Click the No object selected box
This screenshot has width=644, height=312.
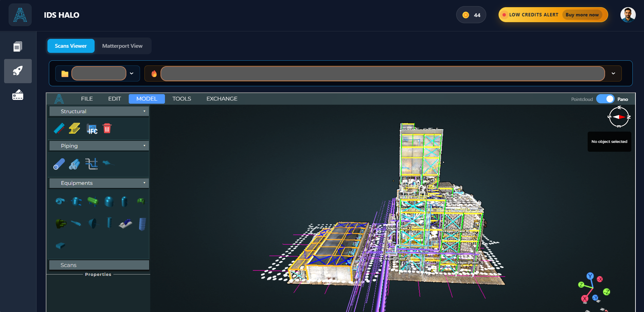[x=610, y=142]
